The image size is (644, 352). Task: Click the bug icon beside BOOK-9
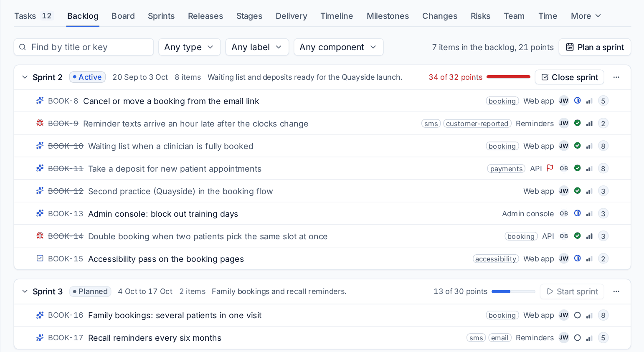coord(40,123)
